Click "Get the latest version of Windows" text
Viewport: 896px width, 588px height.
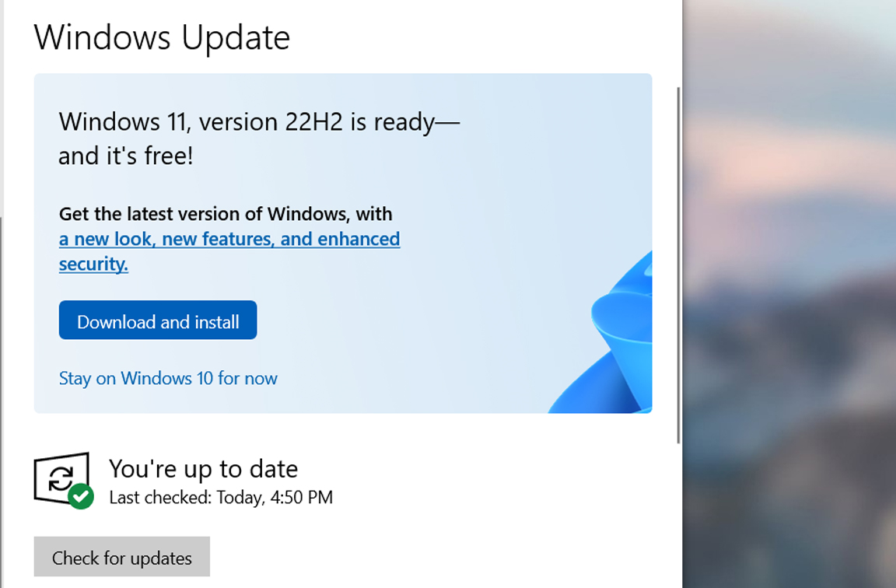point(226,214)
